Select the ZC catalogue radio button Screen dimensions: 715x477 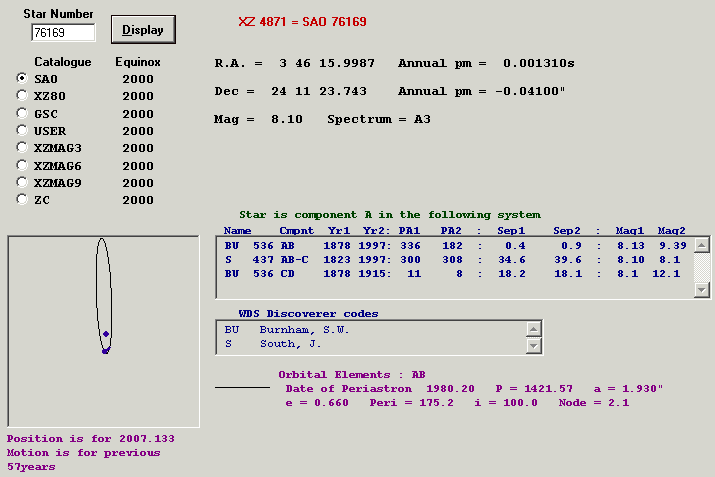[21, 199]
